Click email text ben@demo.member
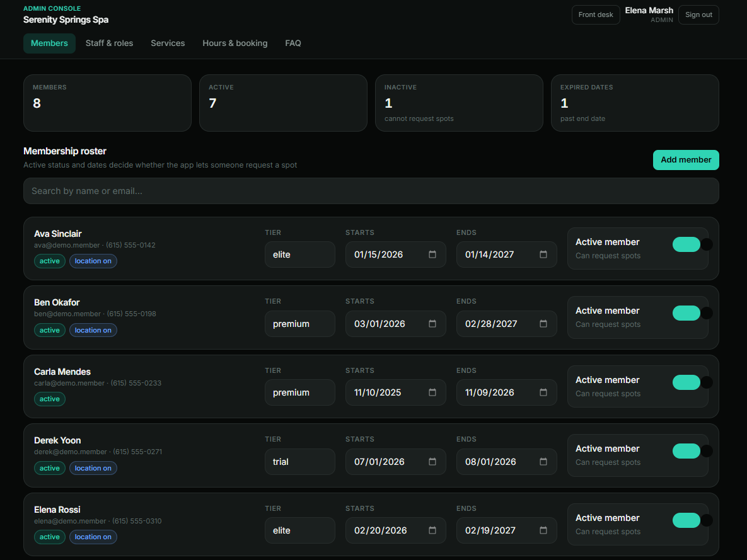The height and width of the screenshot is (560, 747). pyautogui.click(x=67, y=314)
